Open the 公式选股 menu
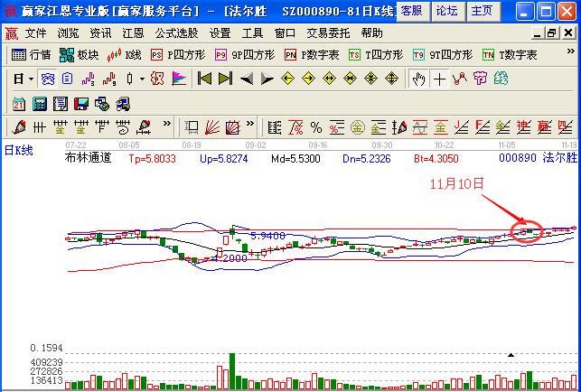Image resolution: width=581 pixels, height=392 pixels. 178,33
